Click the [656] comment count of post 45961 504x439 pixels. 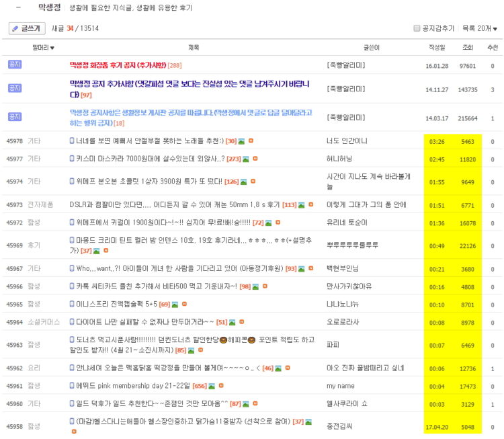pos(200,386)
